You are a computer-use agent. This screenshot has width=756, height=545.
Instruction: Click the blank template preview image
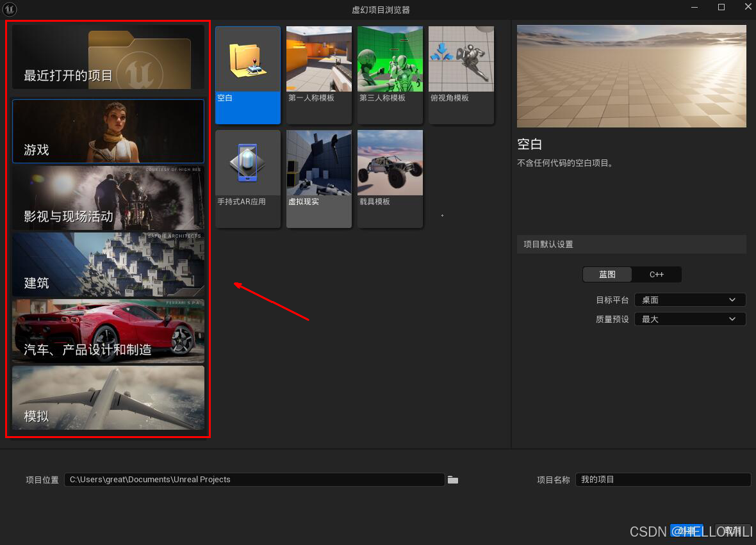tap(631, 76)
